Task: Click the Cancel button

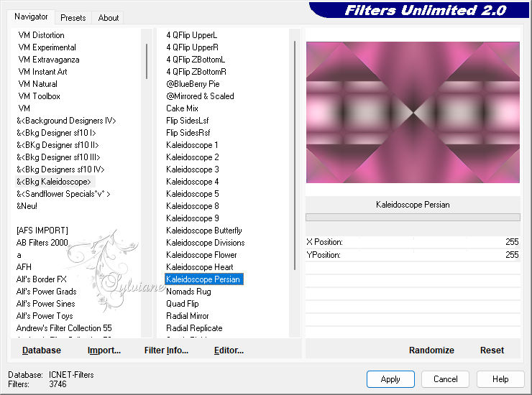Action: [446, 379]
